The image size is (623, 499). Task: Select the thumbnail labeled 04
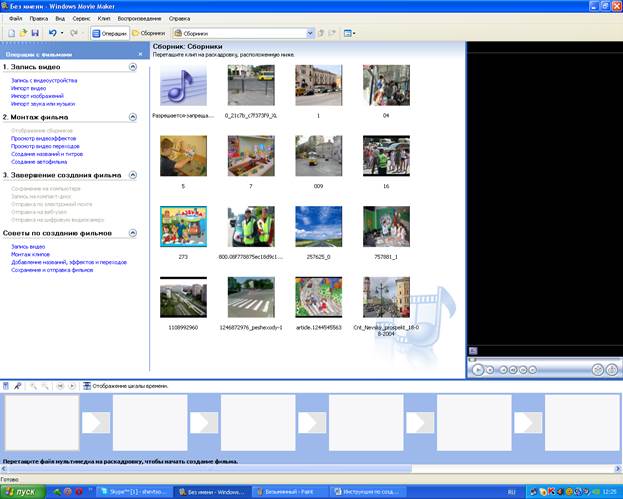(x=386, y=85)
